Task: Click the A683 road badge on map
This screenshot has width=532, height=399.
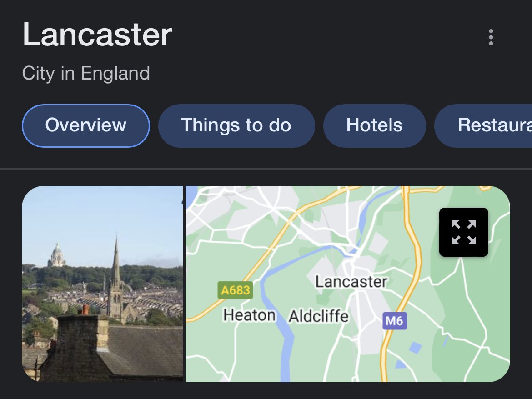Action: tap(235, 290)
